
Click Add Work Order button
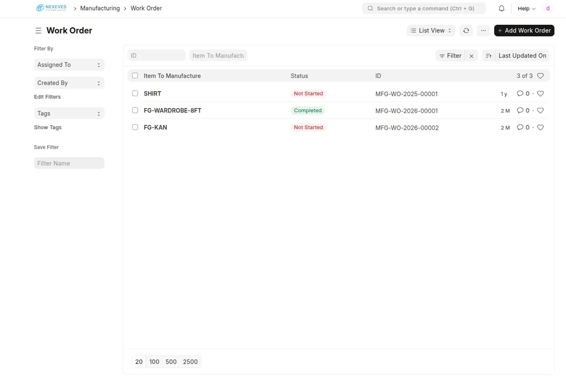click(x=524, y=31)
